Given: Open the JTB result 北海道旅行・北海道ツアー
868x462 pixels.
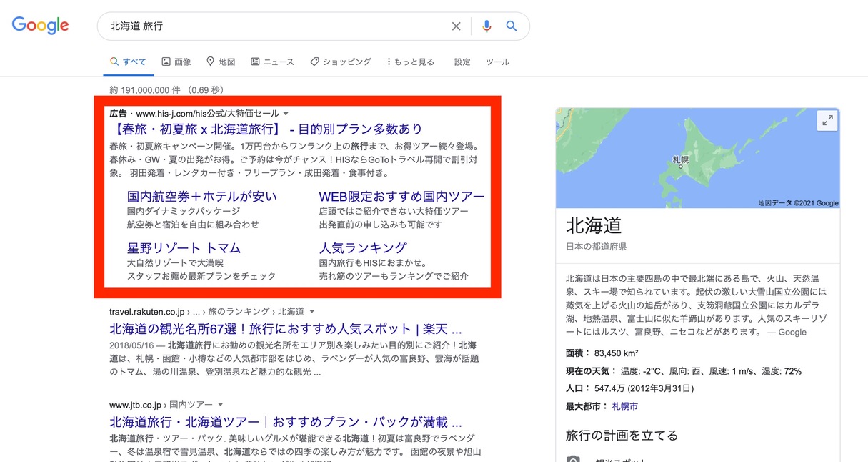Looking at the screenshot, I should coord(286,422).
